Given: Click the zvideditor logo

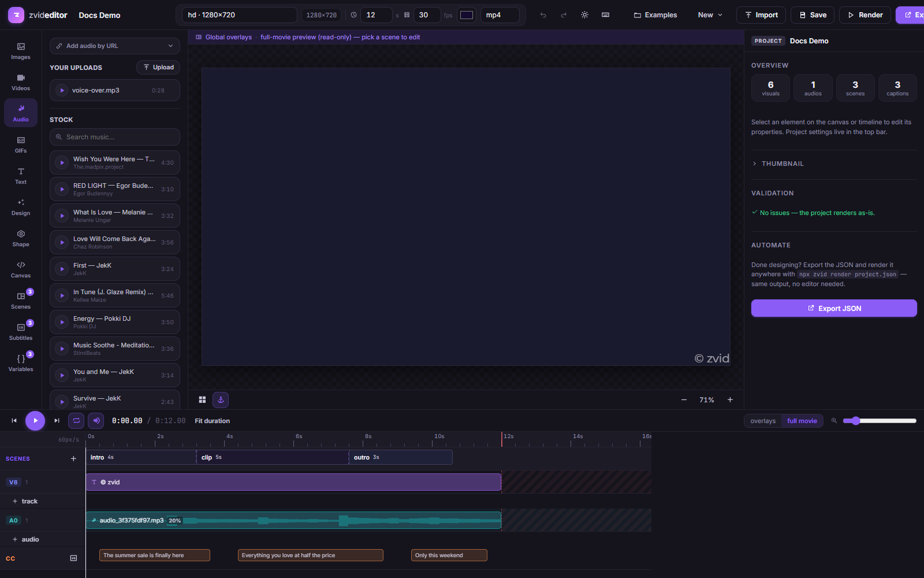Looking at the screenshot, I should [38, 15].
